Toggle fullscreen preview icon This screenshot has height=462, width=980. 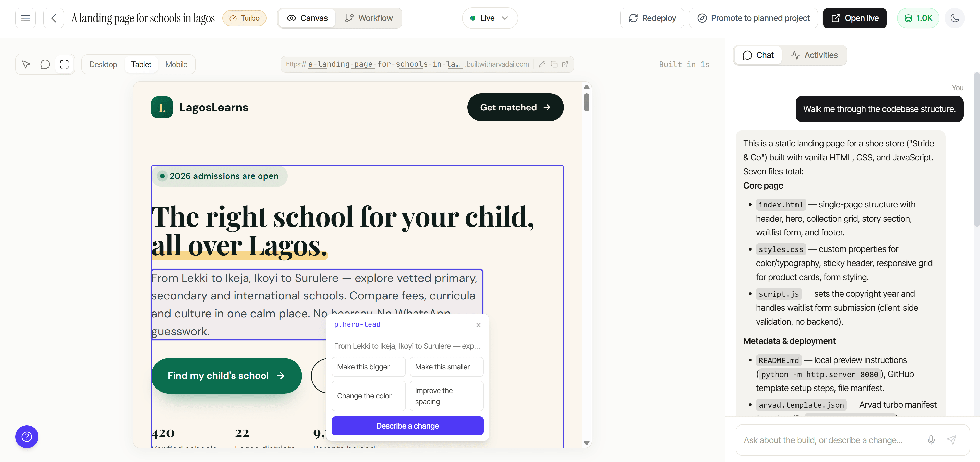tap(64, 64)
